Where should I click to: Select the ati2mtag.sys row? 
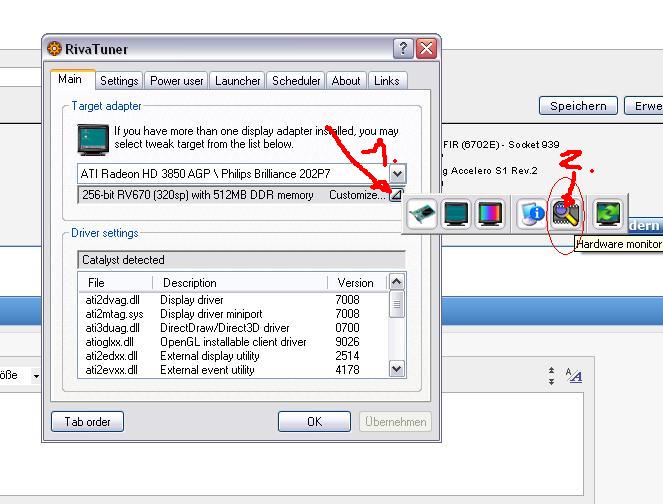click(233, 314)
